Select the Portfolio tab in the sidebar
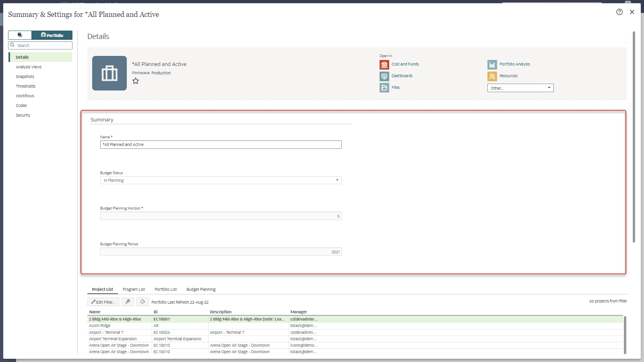644x362 pixels. (52, 35)
